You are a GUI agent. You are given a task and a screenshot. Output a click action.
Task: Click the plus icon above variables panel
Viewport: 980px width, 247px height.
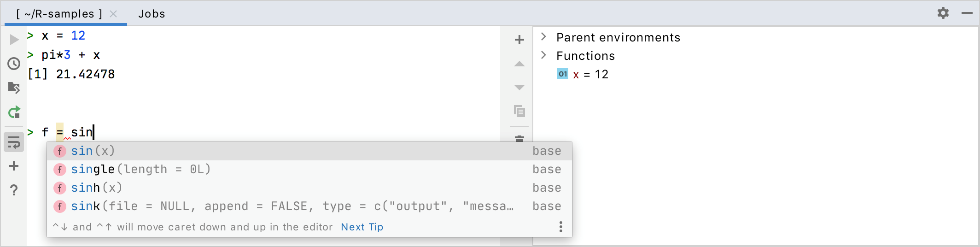tap(519, 40)
